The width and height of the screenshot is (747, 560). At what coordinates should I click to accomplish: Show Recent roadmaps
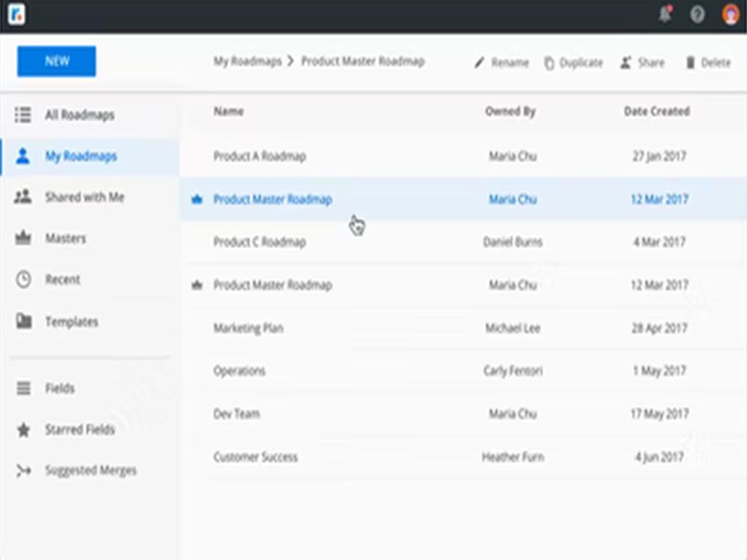[63, 279]
